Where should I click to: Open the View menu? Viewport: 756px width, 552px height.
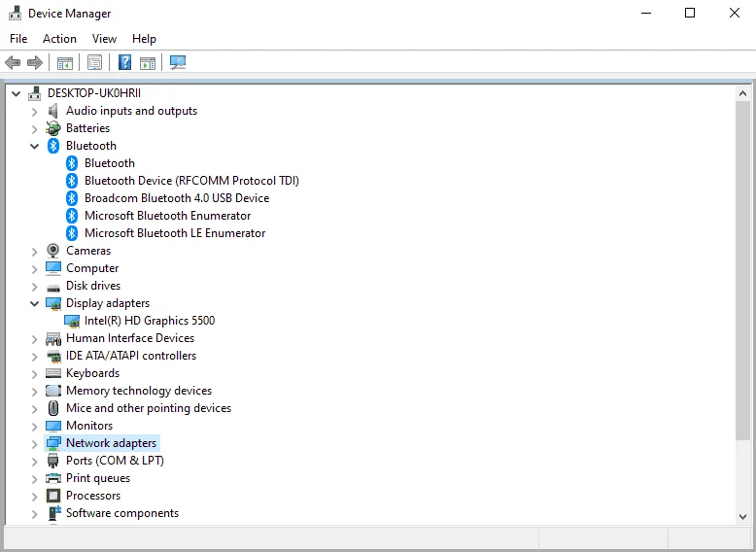coord(104,39)
